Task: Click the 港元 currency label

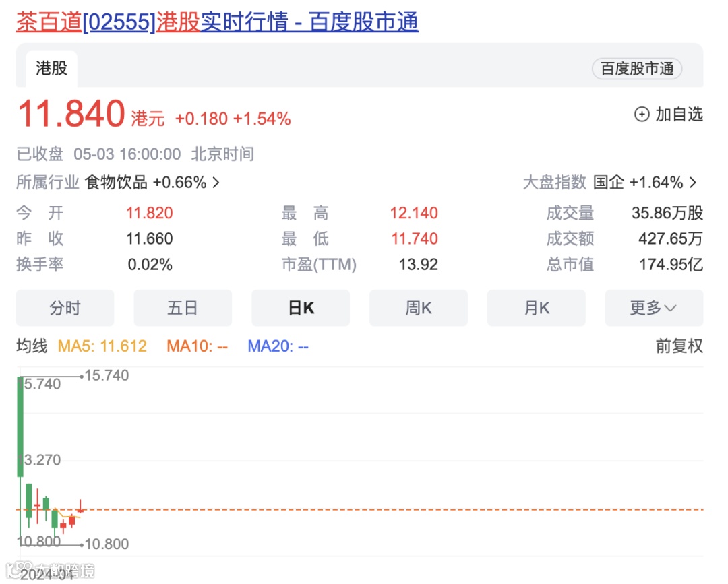Action: (148, 119)
